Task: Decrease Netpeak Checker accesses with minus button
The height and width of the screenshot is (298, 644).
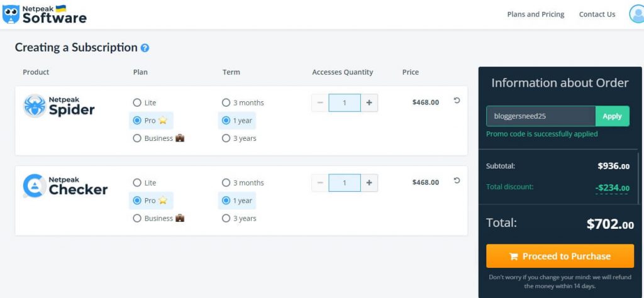Action: 320,183
